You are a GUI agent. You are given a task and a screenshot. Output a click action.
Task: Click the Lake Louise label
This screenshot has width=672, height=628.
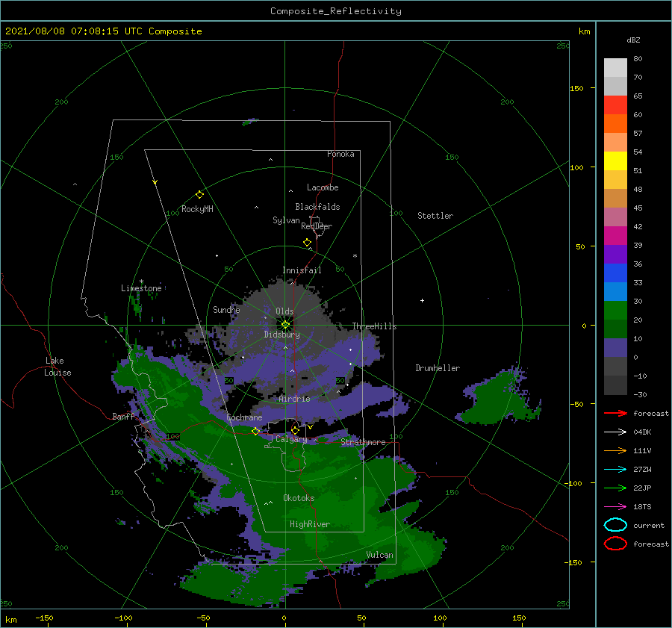click(57, 367)
